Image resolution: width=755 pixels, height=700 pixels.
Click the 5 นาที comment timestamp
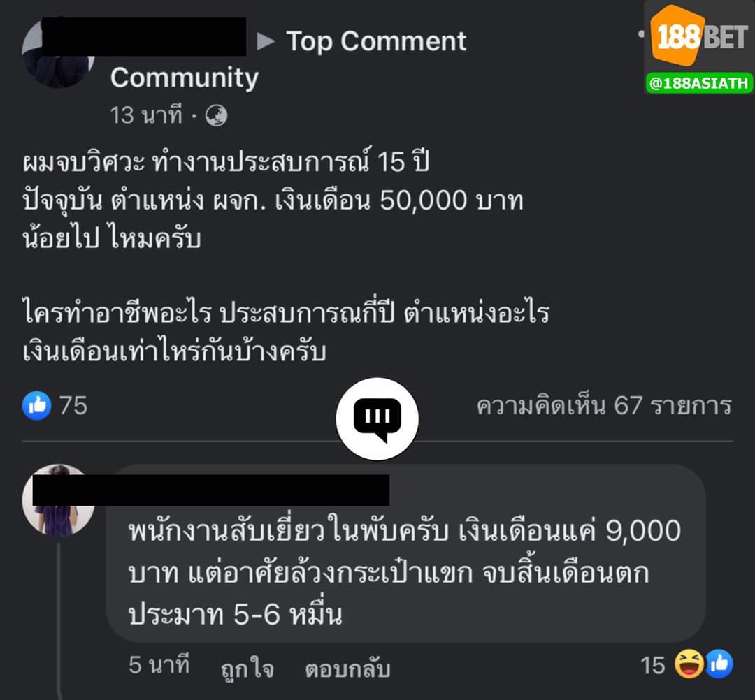click(x=159, y=665)
